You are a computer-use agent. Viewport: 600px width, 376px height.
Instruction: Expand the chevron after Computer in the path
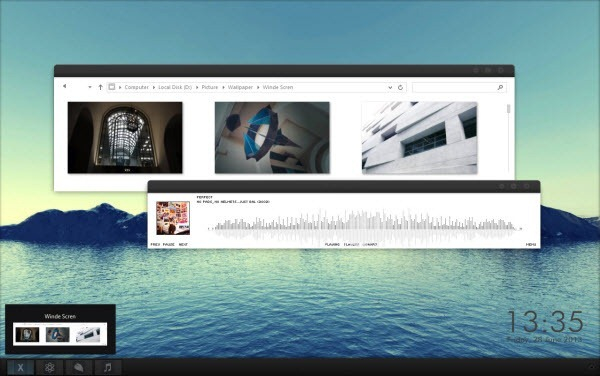coord(154,88)
